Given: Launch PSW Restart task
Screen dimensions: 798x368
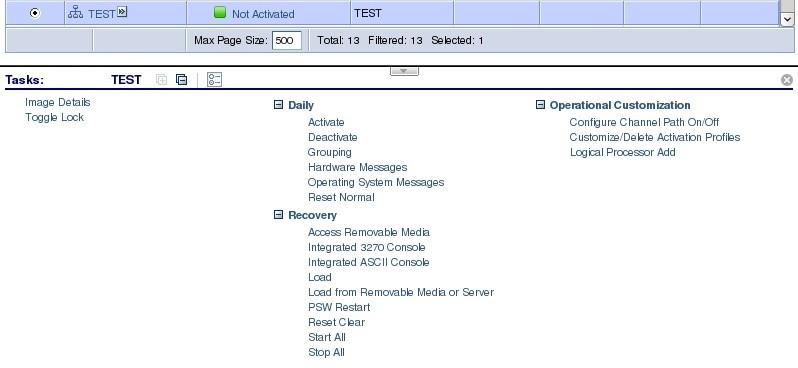Looking at the screenshot, I should 339,307.
